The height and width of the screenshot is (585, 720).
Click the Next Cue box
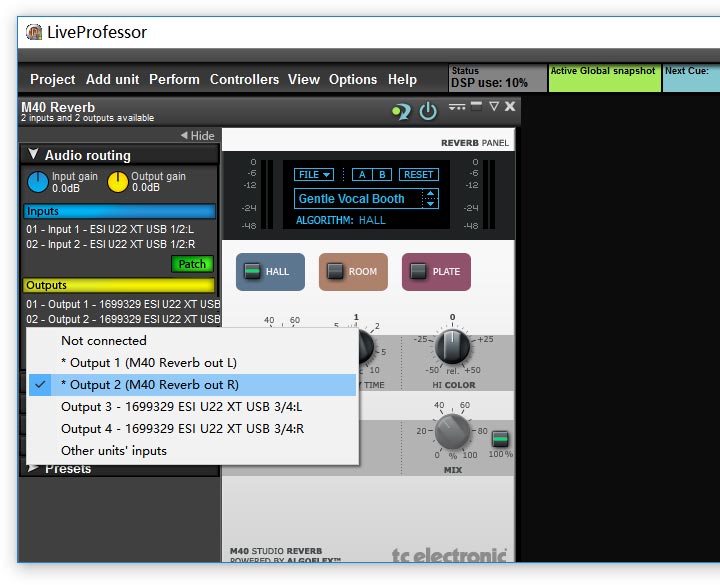691,78
